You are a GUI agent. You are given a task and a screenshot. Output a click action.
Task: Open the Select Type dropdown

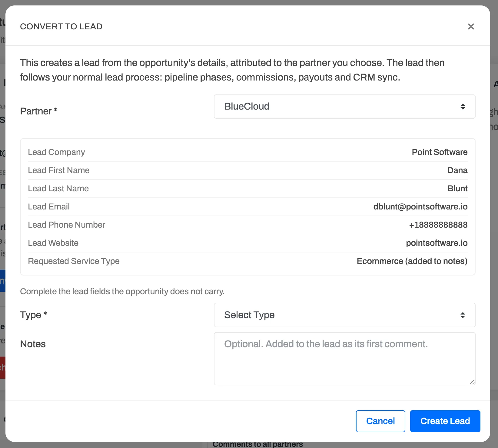(344, 315)
